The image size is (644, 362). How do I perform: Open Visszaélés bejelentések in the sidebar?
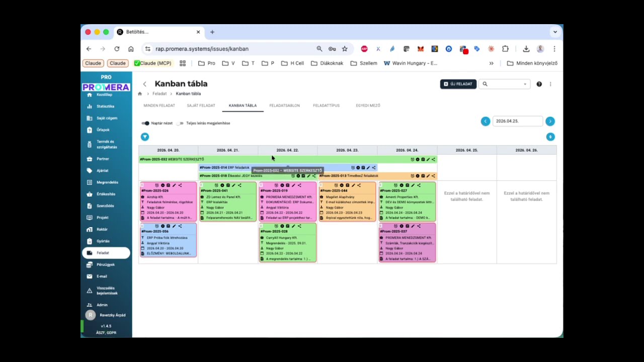click(106, 291)
